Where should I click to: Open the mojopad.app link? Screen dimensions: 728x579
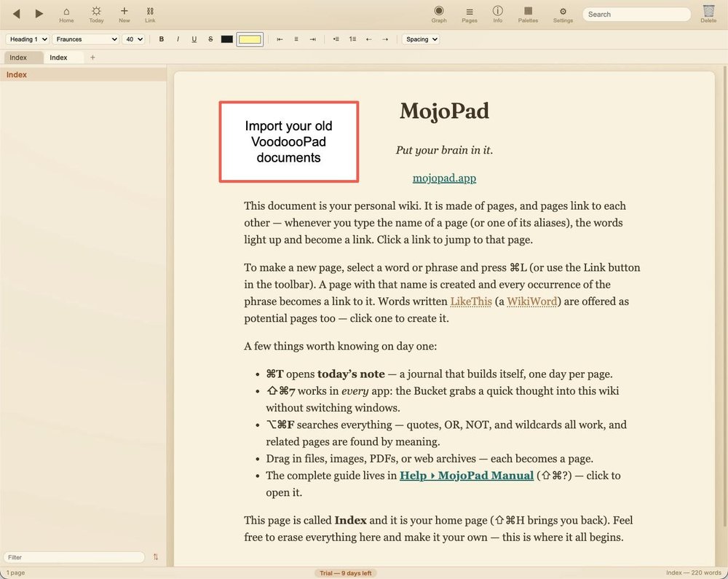(x=444, y=178)
